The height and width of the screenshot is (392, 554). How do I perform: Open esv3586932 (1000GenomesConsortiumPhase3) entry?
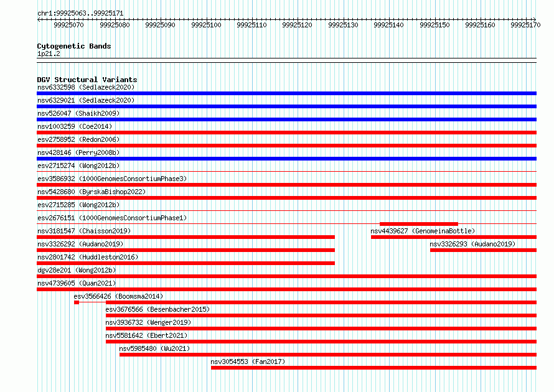(112, 179)
